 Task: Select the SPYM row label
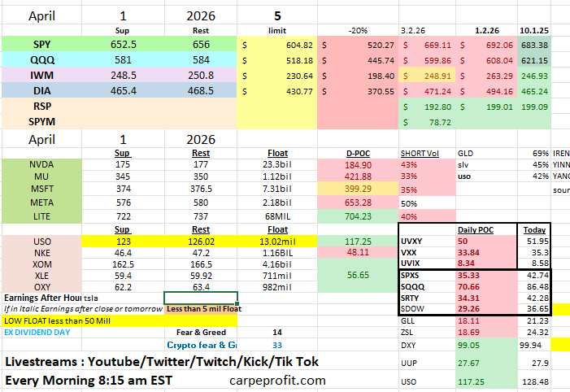[x=41, y=121]
